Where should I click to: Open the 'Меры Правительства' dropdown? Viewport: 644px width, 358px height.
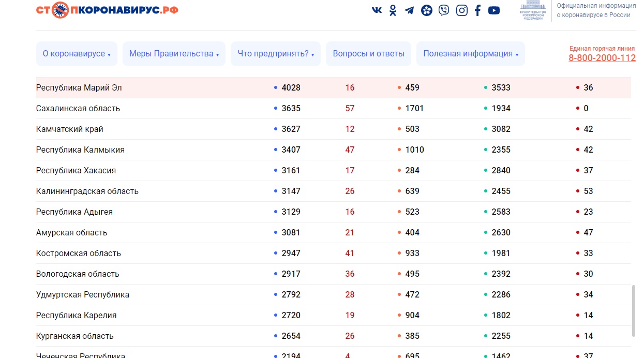coord(174,54)
